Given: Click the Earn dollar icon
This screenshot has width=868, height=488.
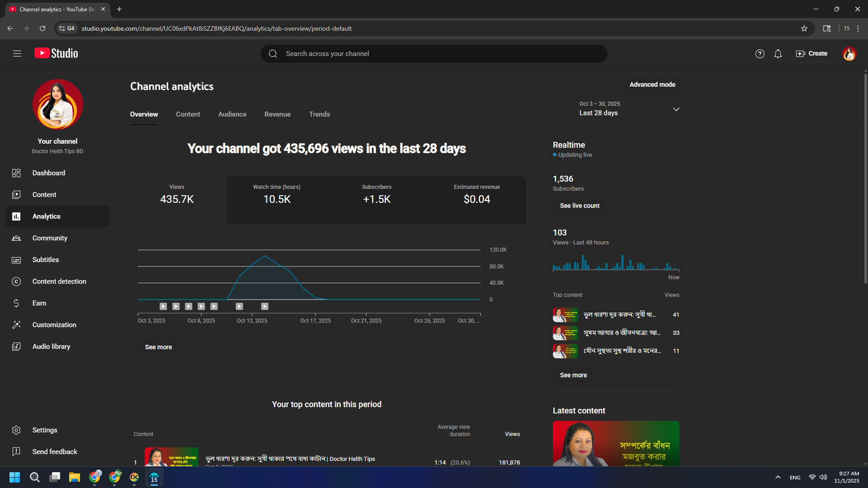Looking at the screenshot, I should (x=16, y=303).
